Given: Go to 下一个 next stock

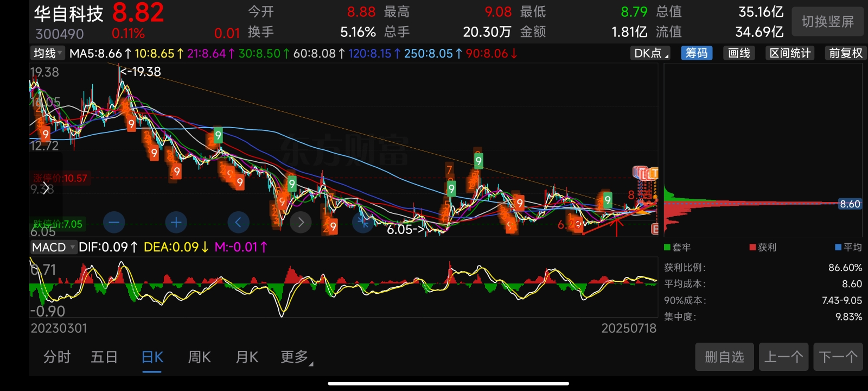Looking at the screenshot, I should 838,357.
